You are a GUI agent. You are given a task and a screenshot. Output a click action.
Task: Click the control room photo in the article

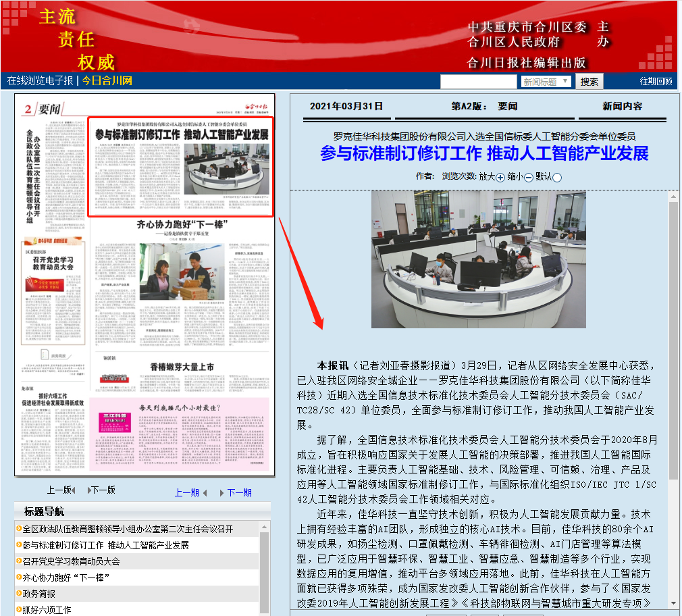(x=479, y=259)
